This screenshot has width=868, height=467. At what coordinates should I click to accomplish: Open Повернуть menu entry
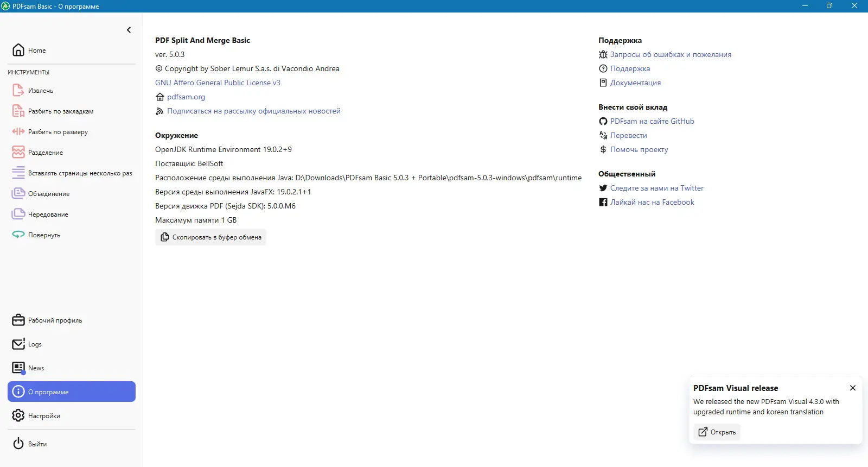tap(44, 235)
